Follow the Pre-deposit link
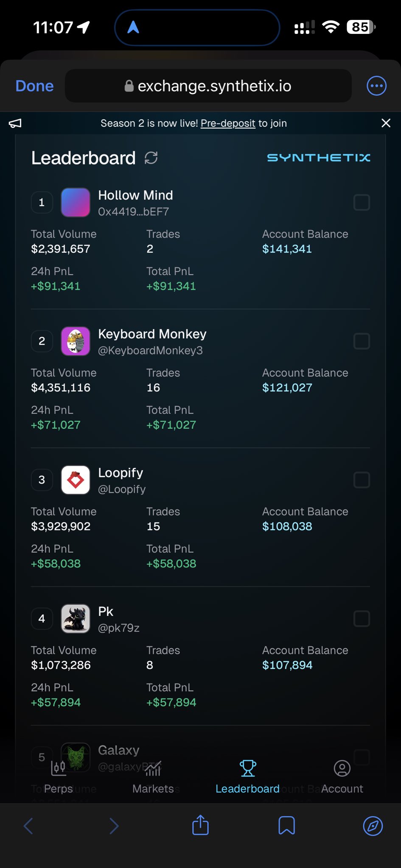Viewport: 401px width, 868px height. coord(228,123)
